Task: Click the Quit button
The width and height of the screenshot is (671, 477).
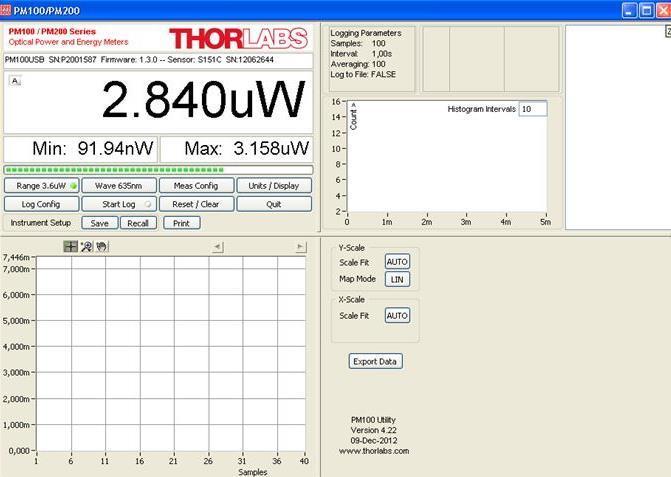Action: 274,204
